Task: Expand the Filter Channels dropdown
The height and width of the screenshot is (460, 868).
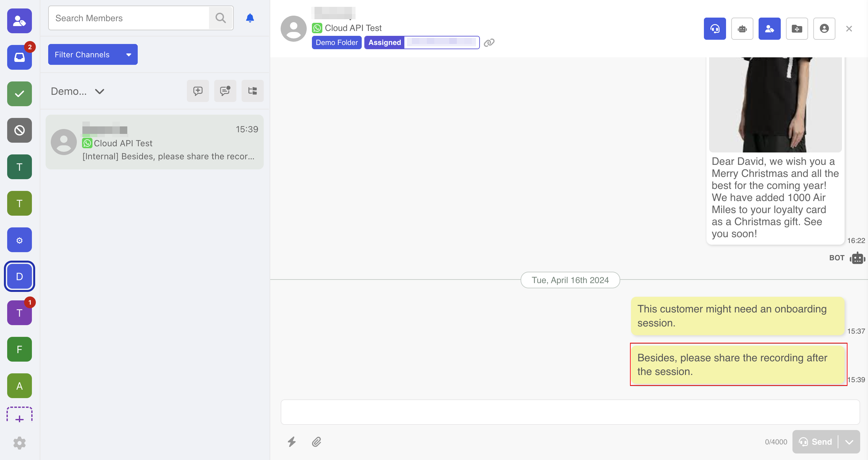Action: pos(93,54)
